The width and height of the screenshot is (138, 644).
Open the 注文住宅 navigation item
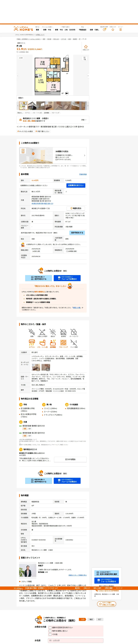(x=72, y=30)
